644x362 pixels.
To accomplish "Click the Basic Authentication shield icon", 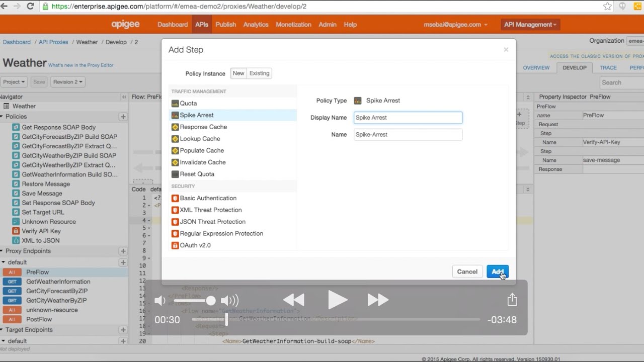I will [175, 198].
